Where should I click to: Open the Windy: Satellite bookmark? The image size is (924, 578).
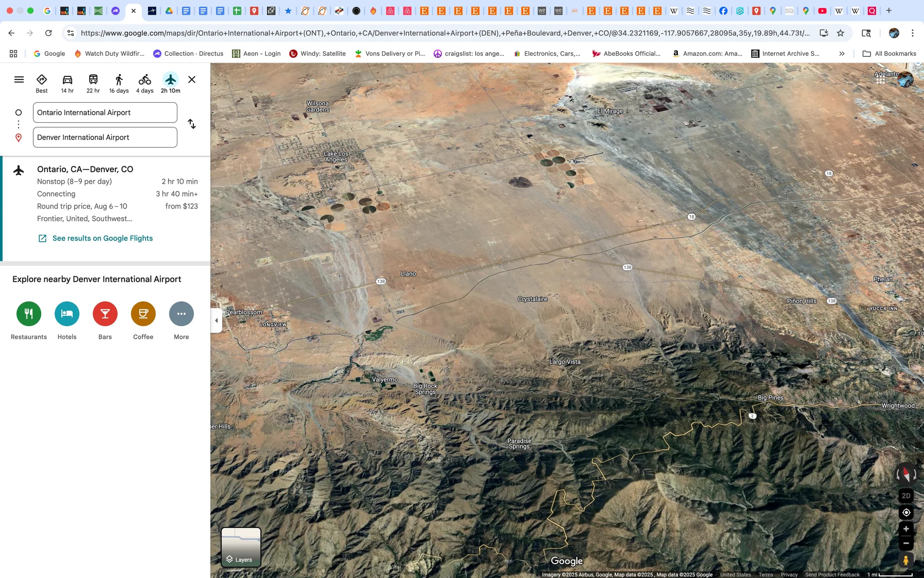317,53
